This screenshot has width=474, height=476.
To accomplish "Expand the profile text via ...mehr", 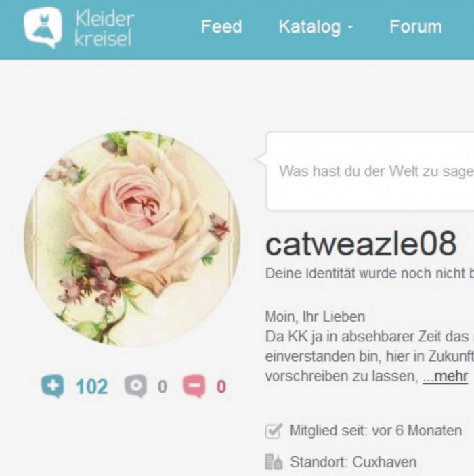I will [445, 376].
